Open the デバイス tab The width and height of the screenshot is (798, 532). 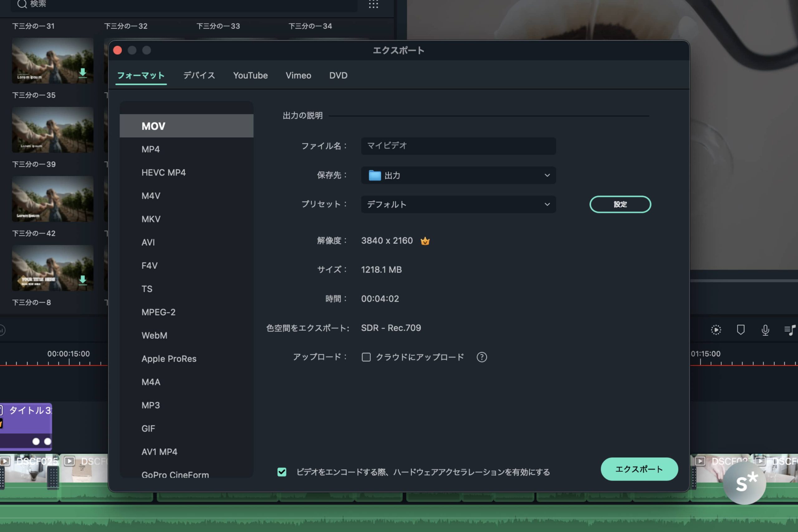199,75
